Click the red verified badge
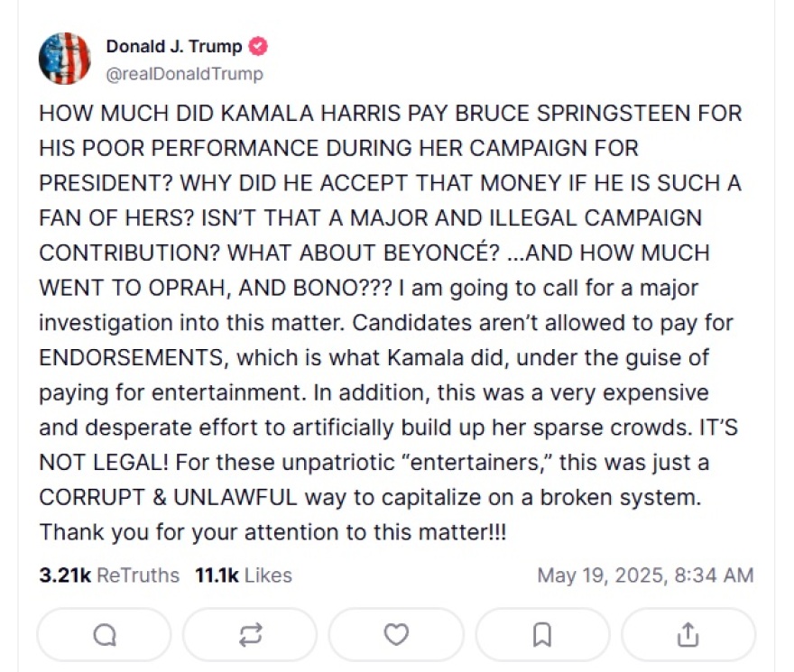The width and height of the screenshot is (794, 672). coord(259,47)
